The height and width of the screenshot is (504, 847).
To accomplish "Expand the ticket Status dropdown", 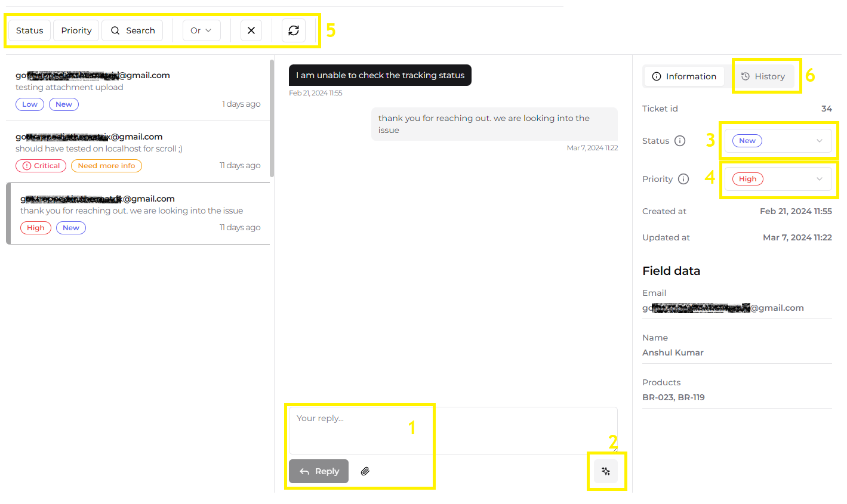I will pos(777,141).
